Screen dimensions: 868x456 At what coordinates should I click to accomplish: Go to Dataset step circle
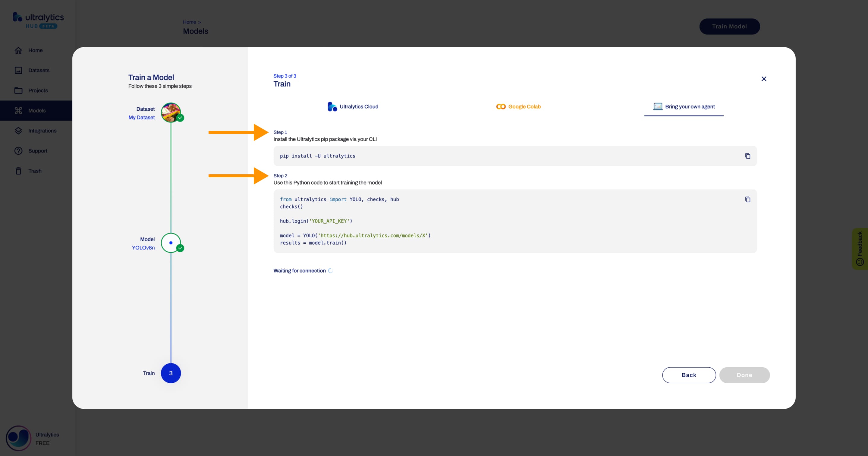click(171, 113)
